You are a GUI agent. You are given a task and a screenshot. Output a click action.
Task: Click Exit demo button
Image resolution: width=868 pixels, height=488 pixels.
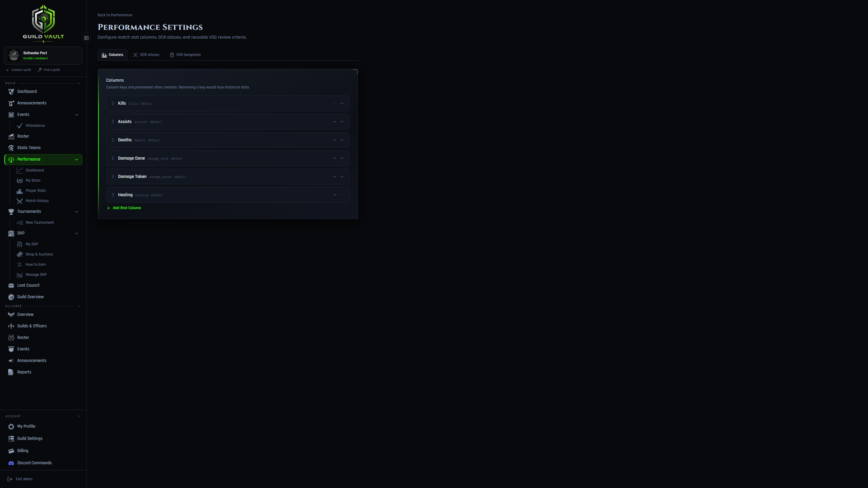pyautogui.click(x=20, y=479)
